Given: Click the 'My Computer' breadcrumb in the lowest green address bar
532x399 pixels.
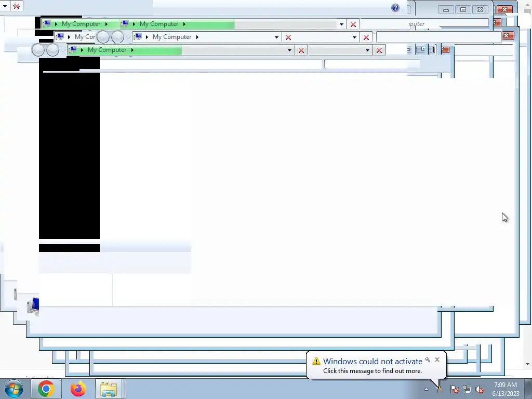Looking at the screenshot, I should pyautogui.click(x=107, y=50).
